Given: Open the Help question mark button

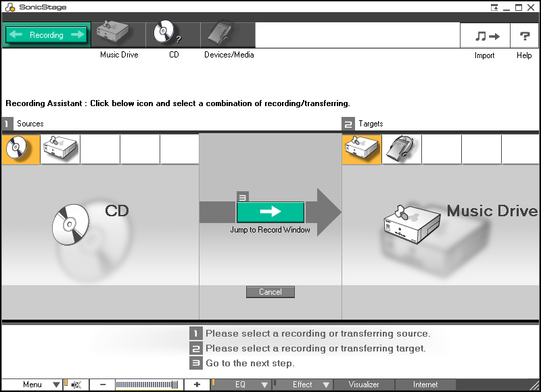Looking at the screenshot, I should tap(524, 36).
